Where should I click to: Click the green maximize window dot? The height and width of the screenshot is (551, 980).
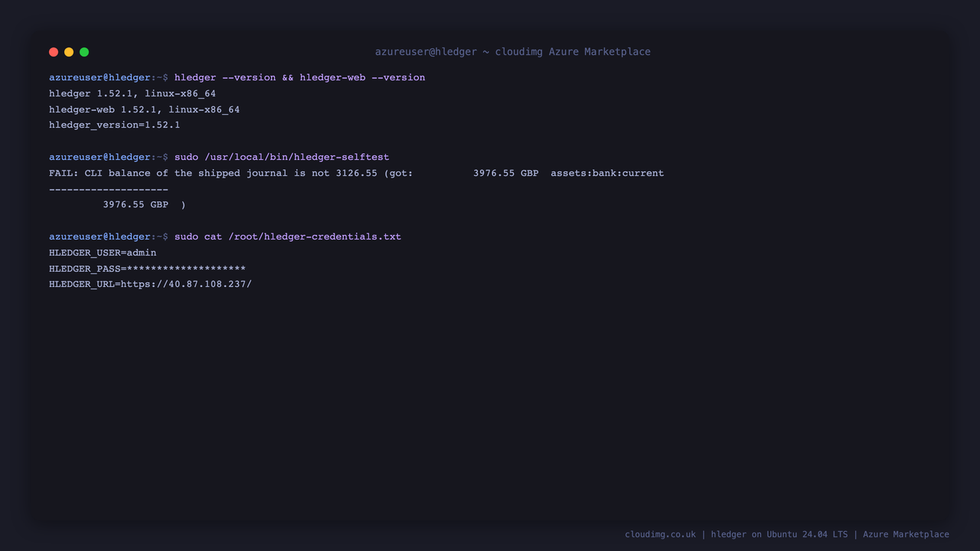[x=84, y=52]
